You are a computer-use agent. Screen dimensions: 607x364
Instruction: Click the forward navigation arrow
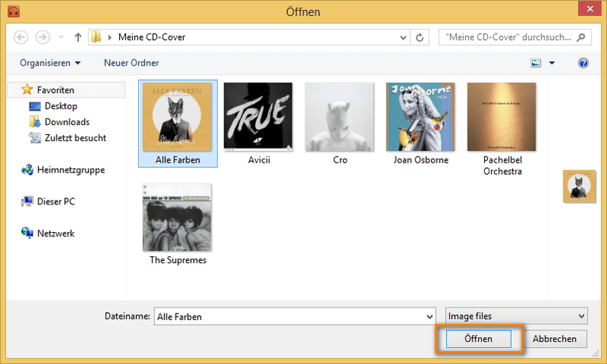[43, 37]
